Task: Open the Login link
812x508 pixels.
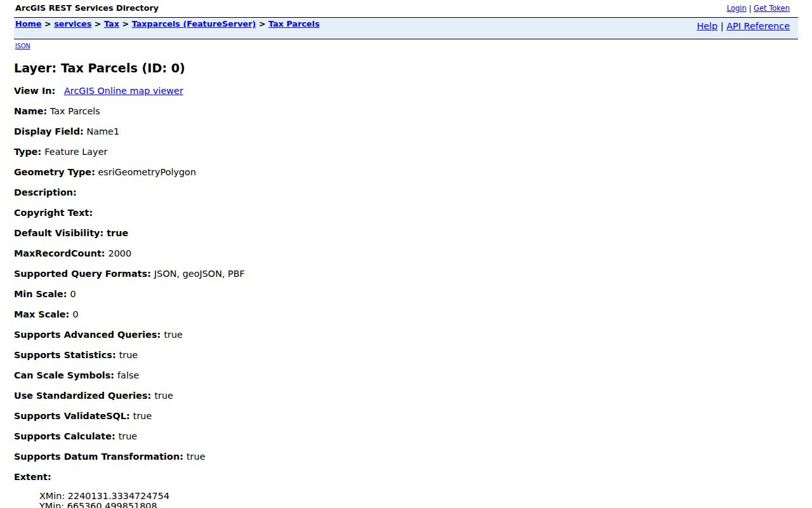Action: pyautogui.click(x=736, y=8)
